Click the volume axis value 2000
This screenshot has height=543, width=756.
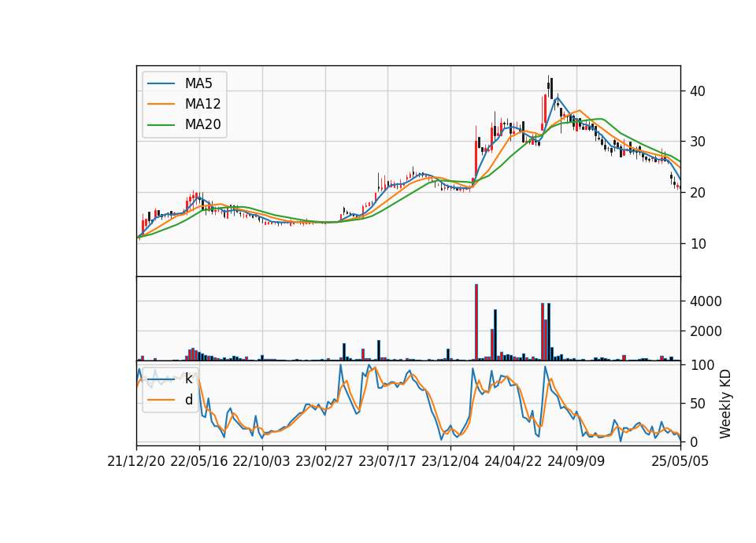[706, 331]
